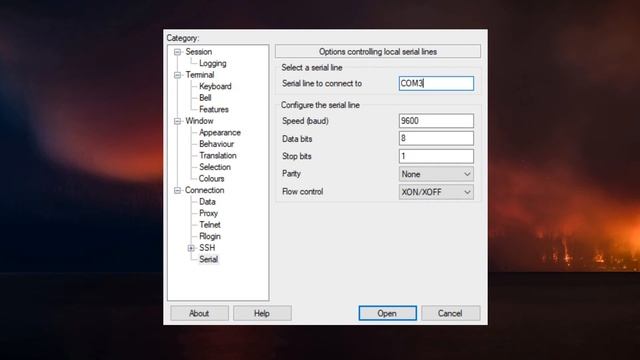
Task: Click the Help button
Action: click(262, 313)
